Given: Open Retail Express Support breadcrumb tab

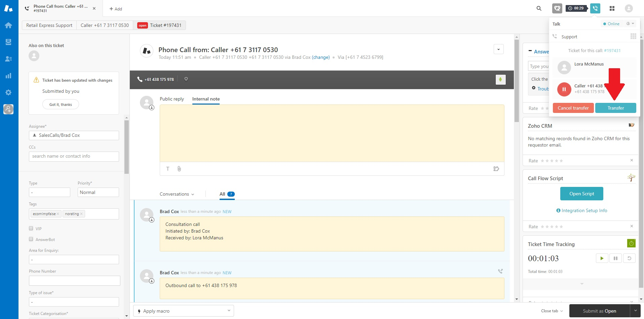Looking at the screenshot, I should click(49, 25).
